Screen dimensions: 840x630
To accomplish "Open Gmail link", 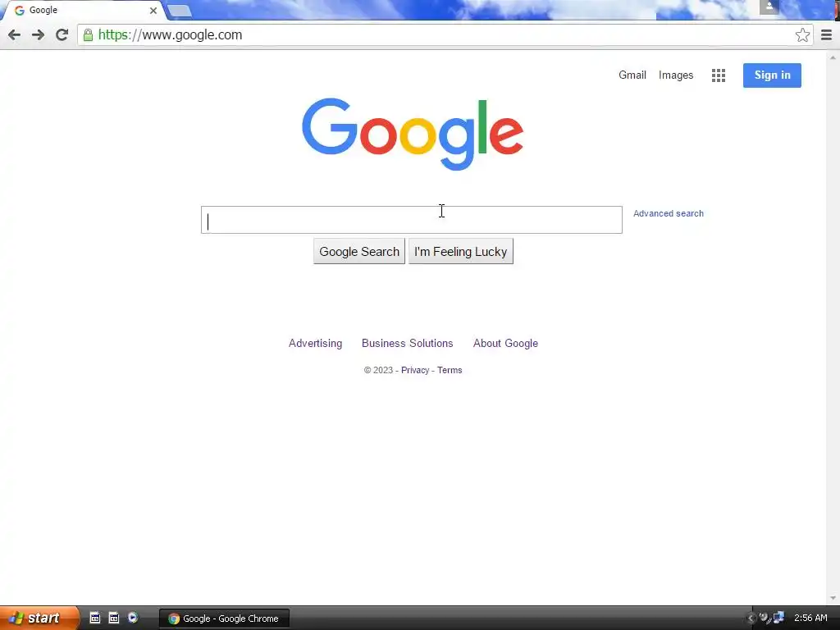I will pyautogui.click(x=632, y=75).
